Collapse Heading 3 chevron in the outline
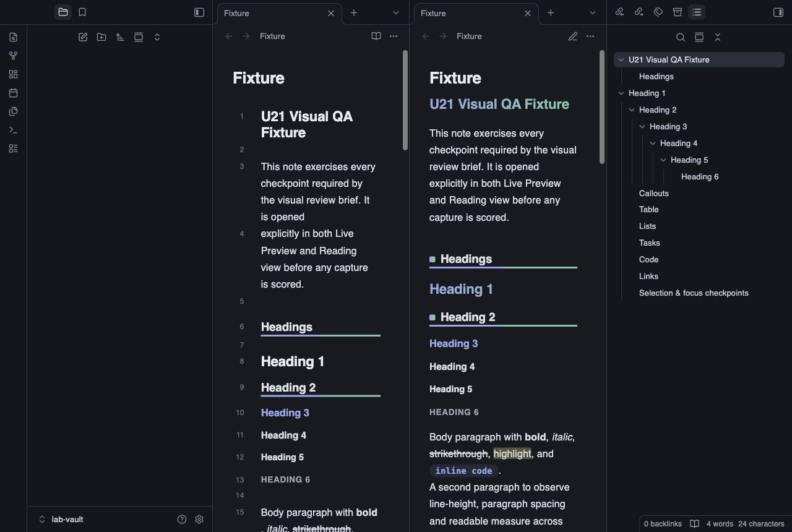 pos(642,127)
